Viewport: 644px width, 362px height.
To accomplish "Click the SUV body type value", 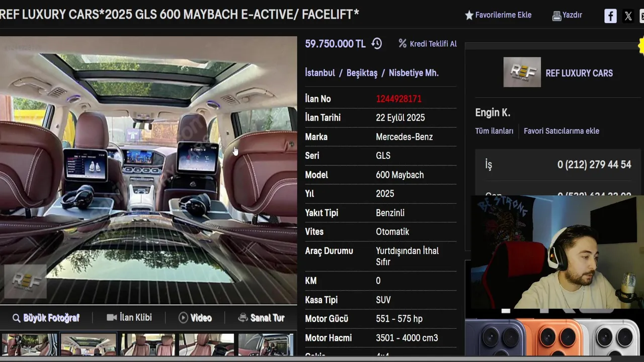I will point(383,300).
